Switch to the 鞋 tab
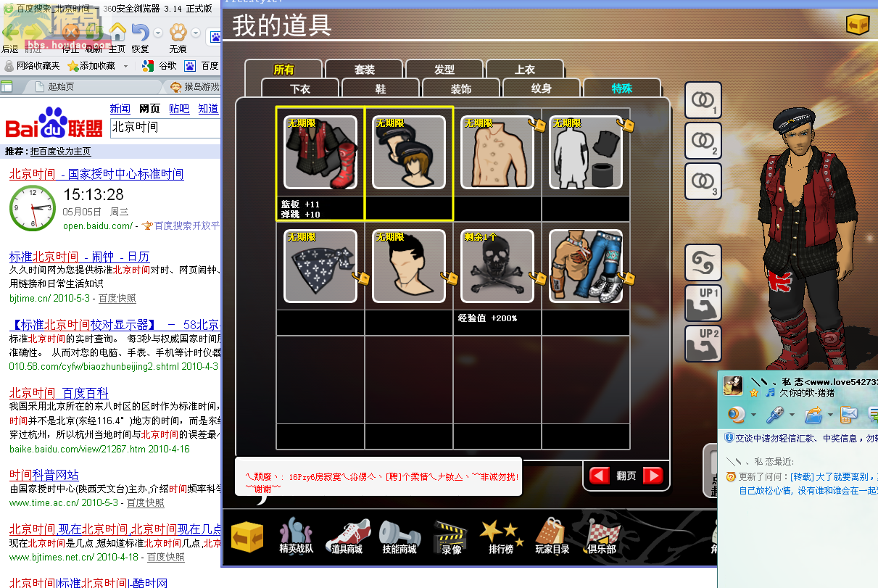The height and width of the screenshot is (588, 878). coord(381,88)
